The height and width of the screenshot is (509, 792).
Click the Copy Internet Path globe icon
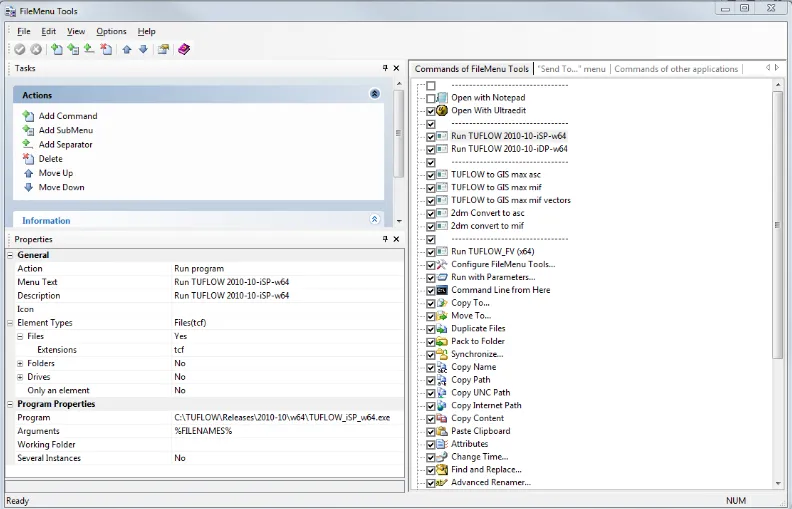pos(442,405)
